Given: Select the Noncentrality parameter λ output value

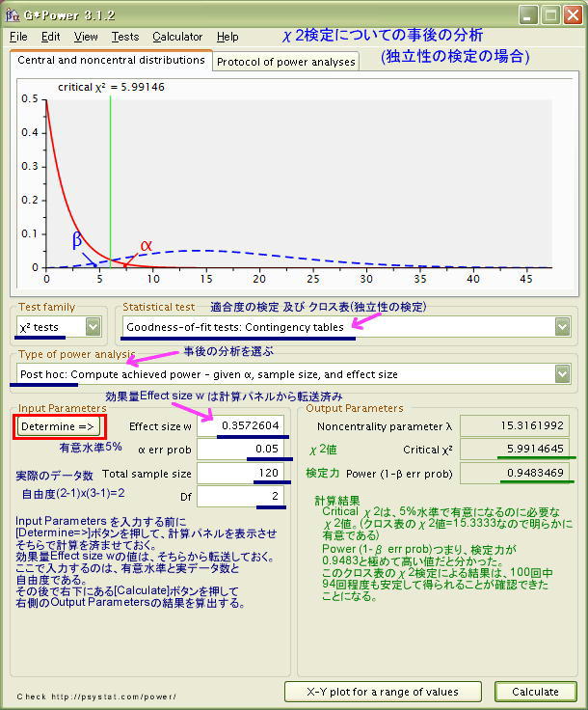Looking at the screenshot, I should tap(515, 425).
